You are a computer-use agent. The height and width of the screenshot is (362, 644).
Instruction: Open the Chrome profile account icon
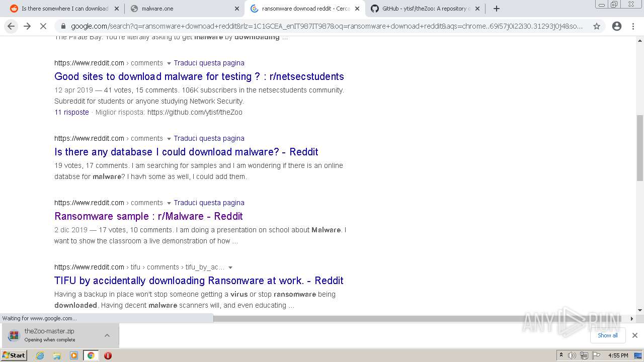617,26
